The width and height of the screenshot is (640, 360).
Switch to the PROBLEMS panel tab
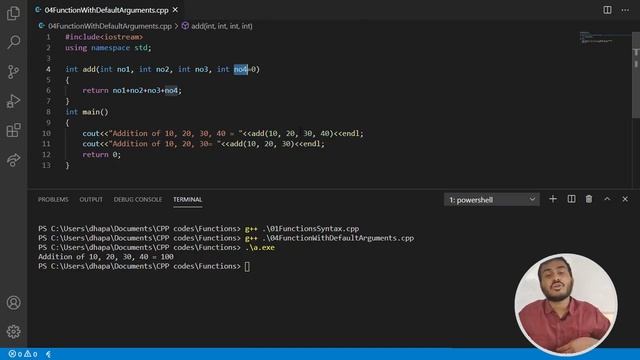53,200
